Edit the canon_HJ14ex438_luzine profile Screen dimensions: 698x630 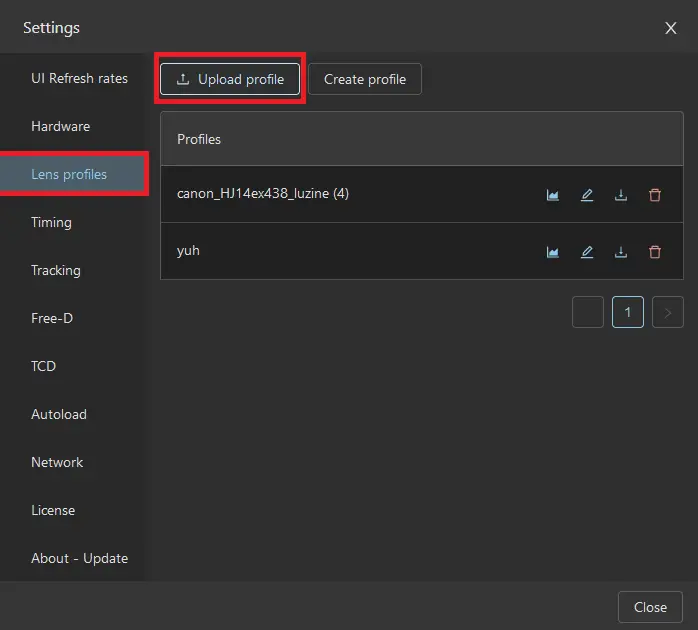pyautogui.click(x=587, y=195)
